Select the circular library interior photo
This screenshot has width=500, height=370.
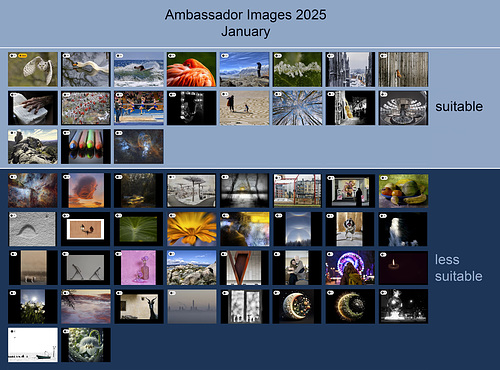(x=403, y=108)
